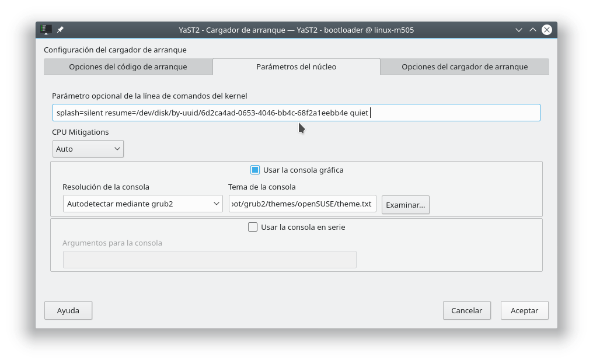Open the titlebar chevron menu

(x=518, y=29)
